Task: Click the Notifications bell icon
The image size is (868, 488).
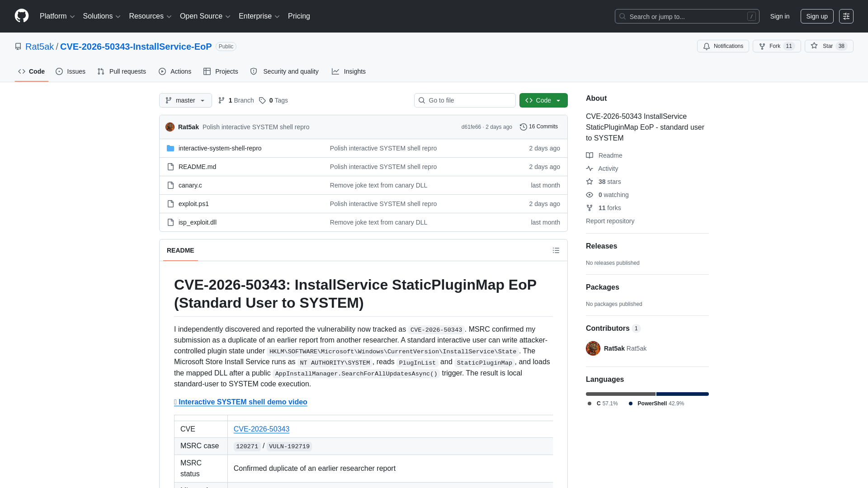Action: (x=707, y=46)
